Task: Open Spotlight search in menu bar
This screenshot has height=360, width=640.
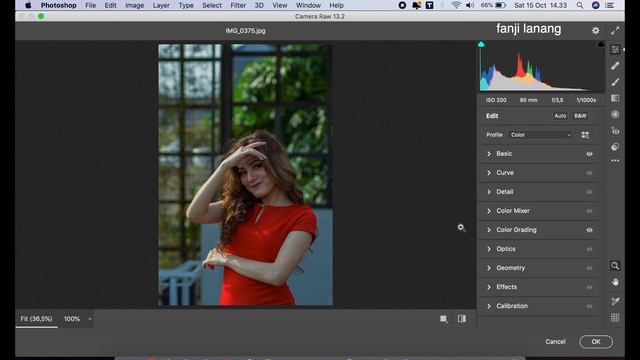Action: point(580,5)
